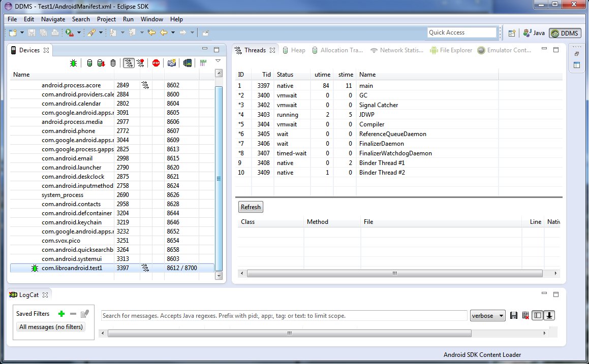Select the system_process entry
This screenshot has width=589, height=364.
tap(112, 195)
